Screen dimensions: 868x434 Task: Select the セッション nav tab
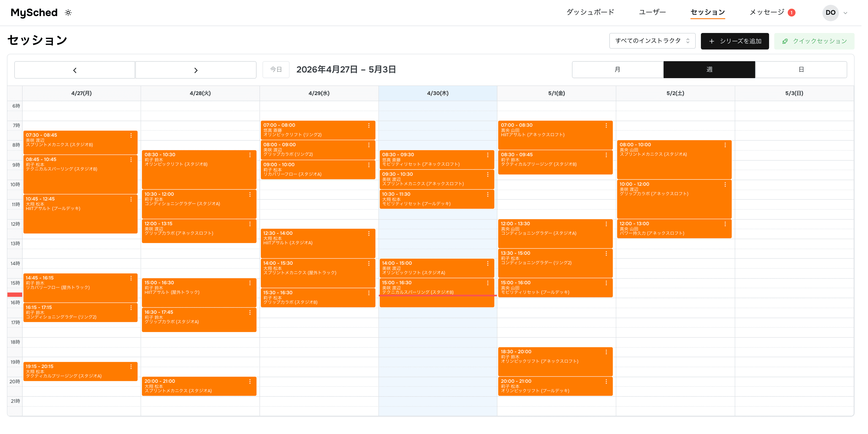(x=708, y=12)
